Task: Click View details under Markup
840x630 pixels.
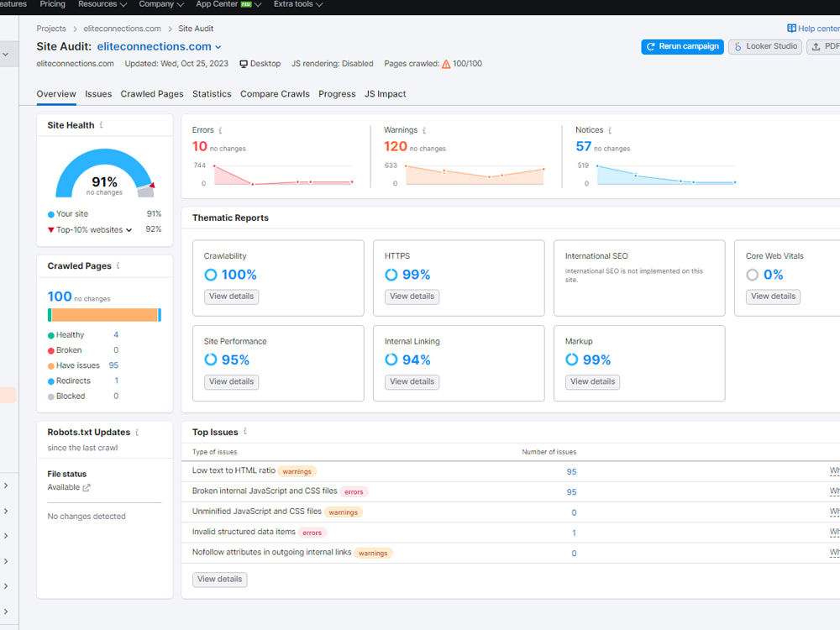Action: coord(592,381)
